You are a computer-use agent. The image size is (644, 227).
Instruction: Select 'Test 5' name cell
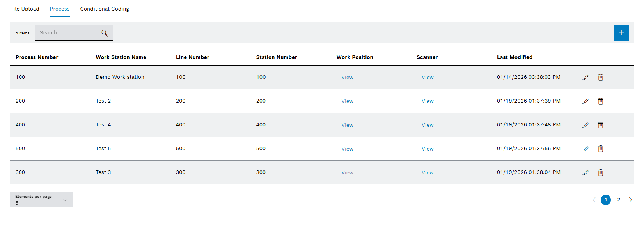click(x=103, y=149)
